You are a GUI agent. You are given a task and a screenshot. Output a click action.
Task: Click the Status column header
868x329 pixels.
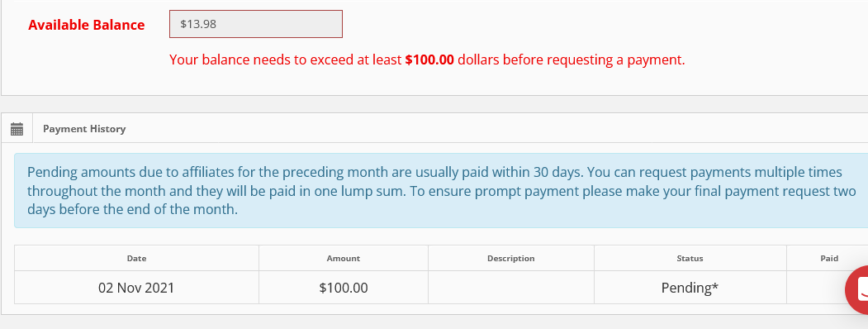coord(690,258)
